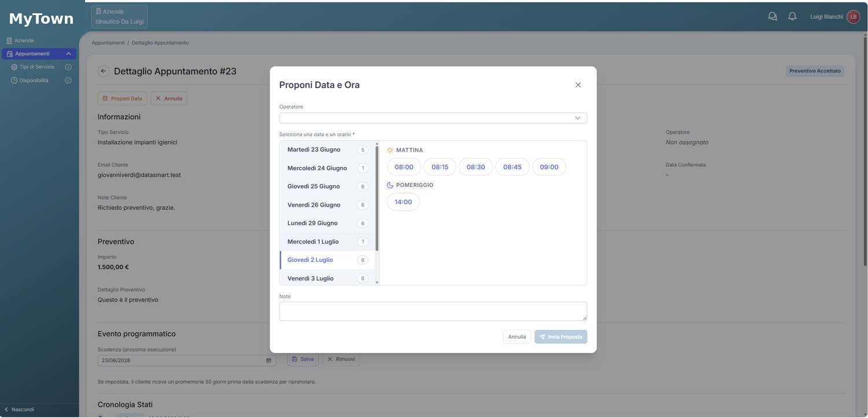Click the Invia Proposta button
868x418 pixels.
click(x=561, y=337)
